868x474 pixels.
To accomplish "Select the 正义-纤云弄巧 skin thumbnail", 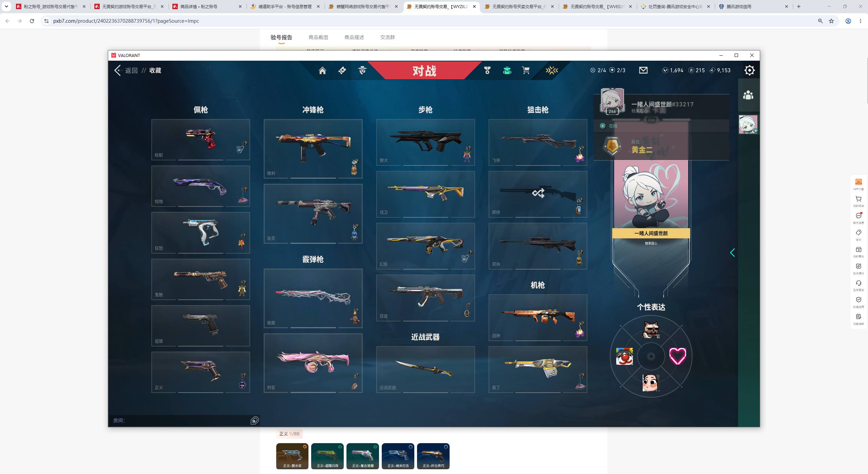I will click(433, 456).
